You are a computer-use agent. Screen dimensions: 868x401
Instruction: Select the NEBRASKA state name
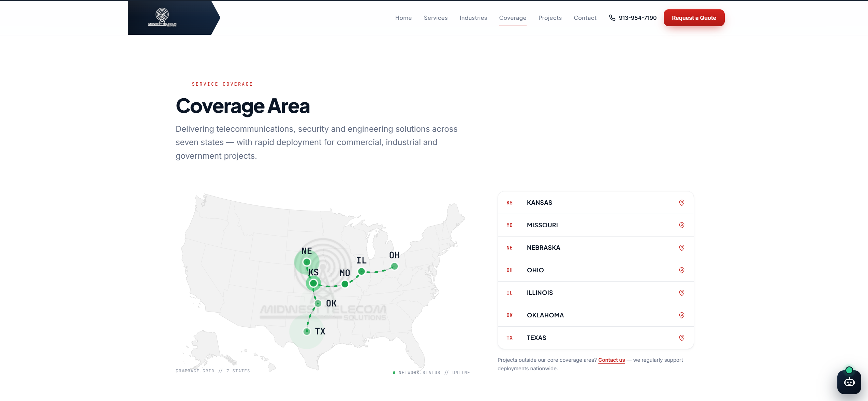tap(543, 248)
